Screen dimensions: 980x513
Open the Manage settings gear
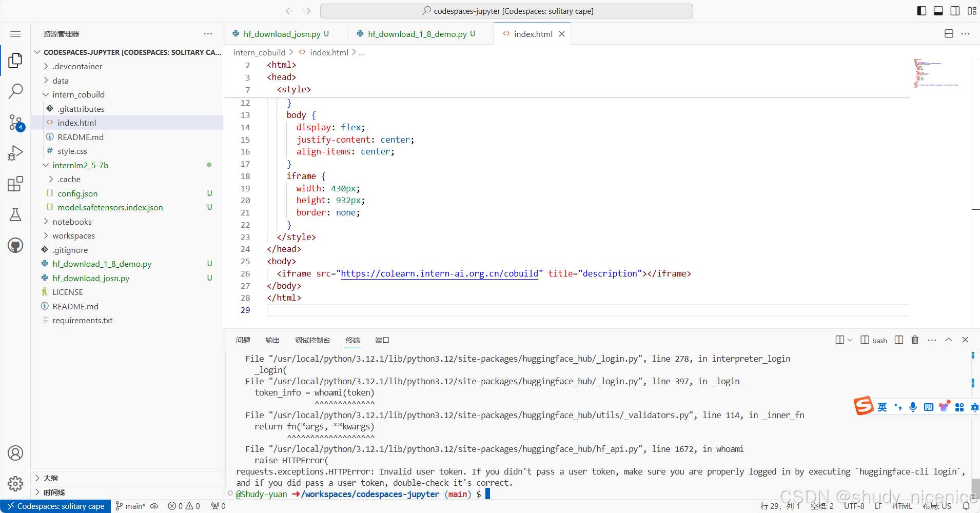point(15,483)
